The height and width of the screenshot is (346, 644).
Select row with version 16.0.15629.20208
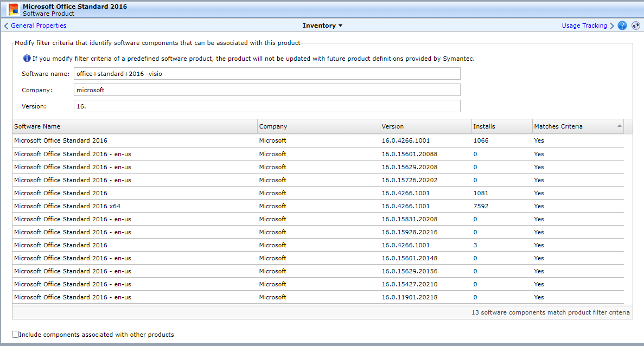[318, 167]
